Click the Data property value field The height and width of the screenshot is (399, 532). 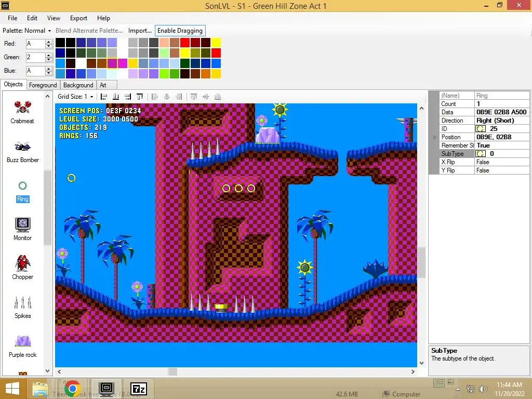502,112
